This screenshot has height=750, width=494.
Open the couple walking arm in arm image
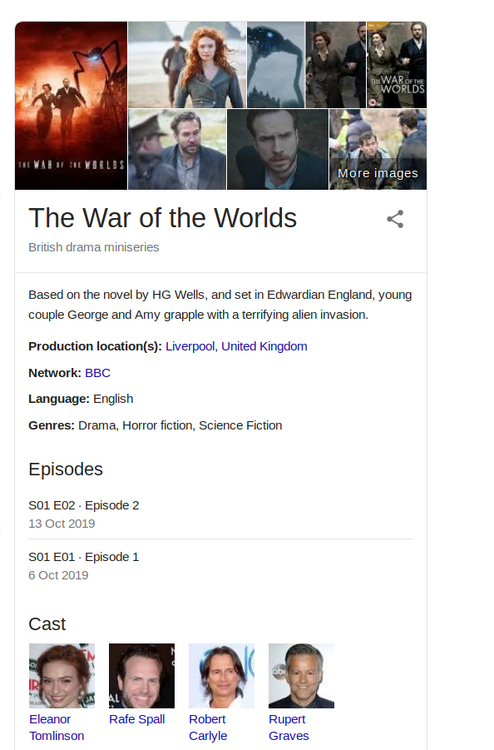336,65
